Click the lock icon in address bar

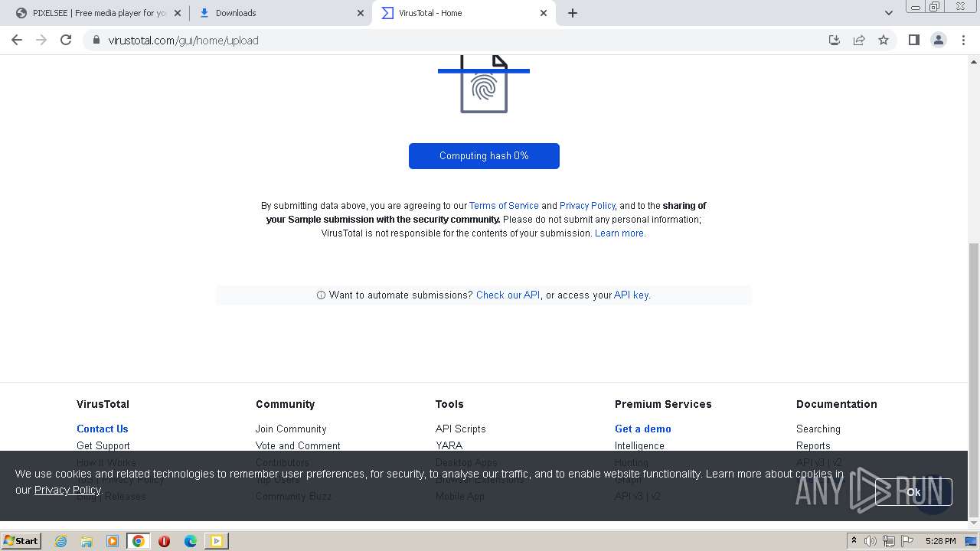click(x=96, y=40)
